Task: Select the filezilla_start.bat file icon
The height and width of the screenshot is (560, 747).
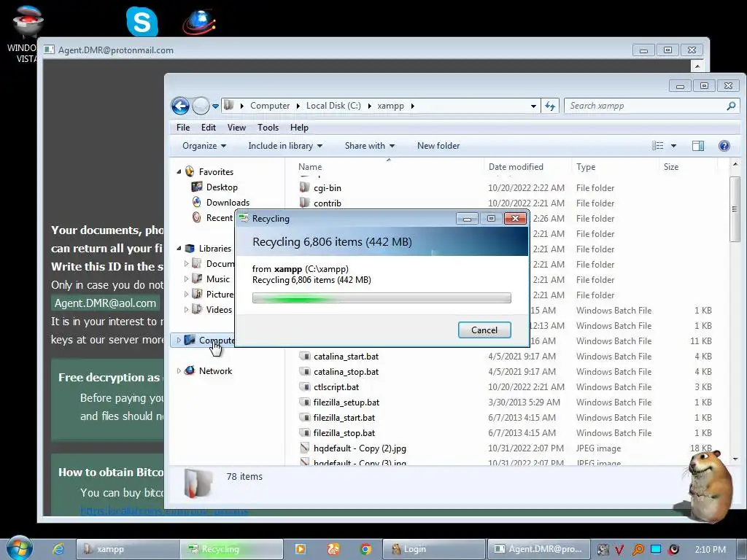Action: 305,417
